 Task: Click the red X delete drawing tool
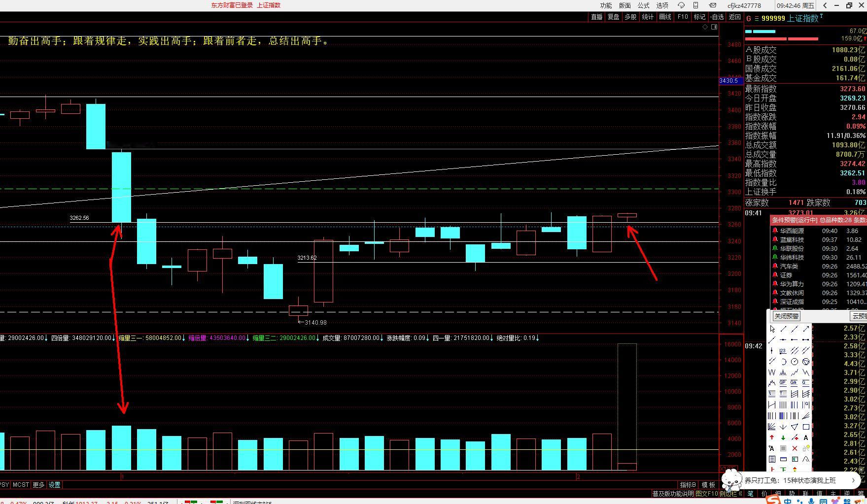[x=795, y=448]
